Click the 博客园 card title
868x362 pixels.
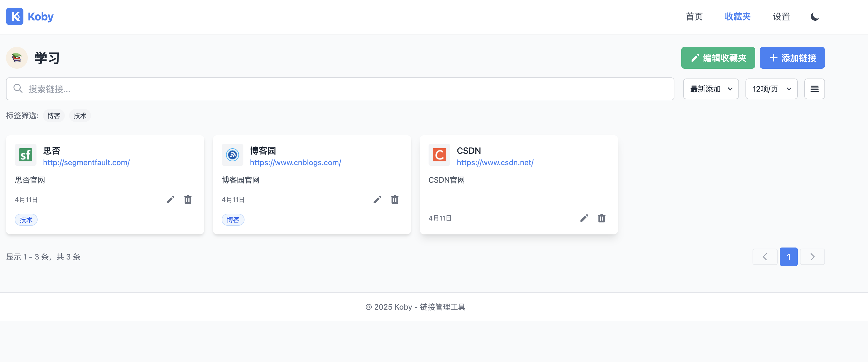point(263,150)
